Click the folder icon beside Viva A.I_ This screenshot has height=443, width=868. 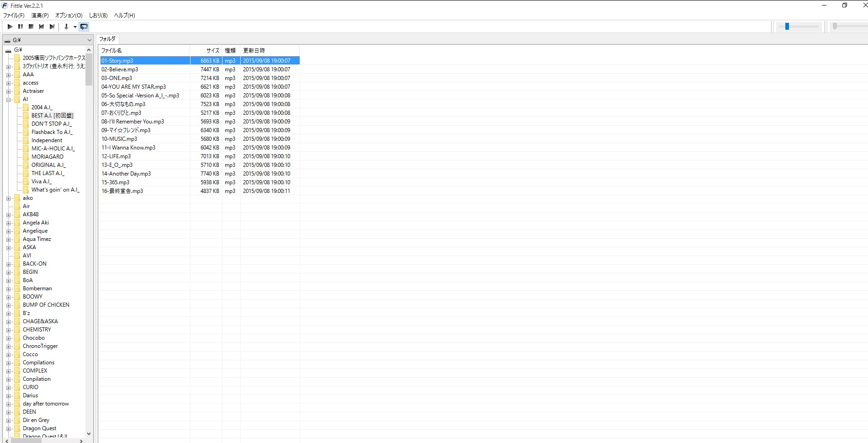click(26, 181)
